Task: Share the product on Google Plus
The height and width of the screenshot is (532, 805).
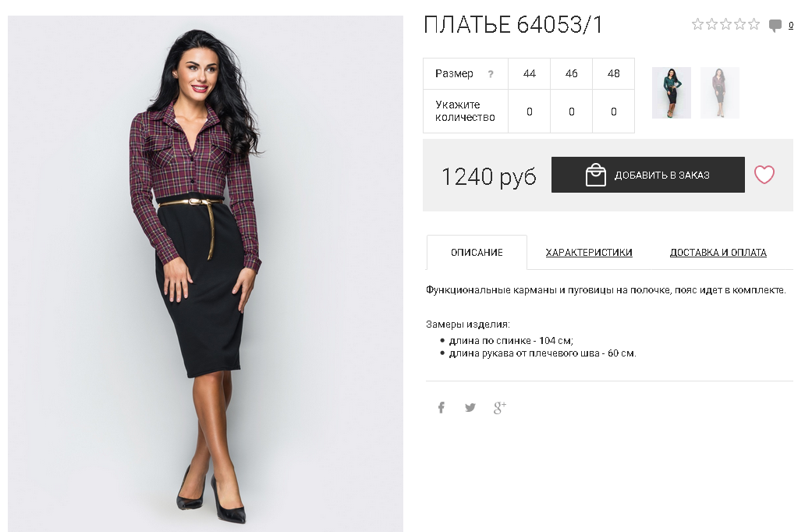Action: [499, 408]
